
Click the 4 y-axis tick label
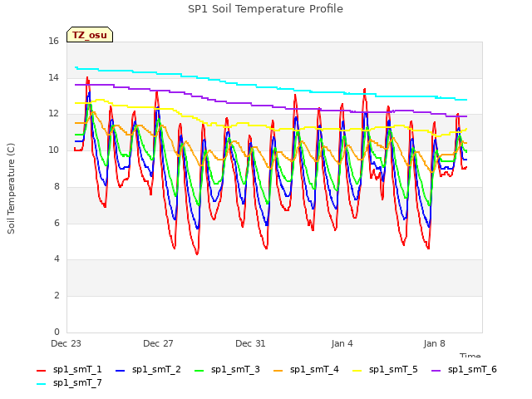[x=57, y=259]
